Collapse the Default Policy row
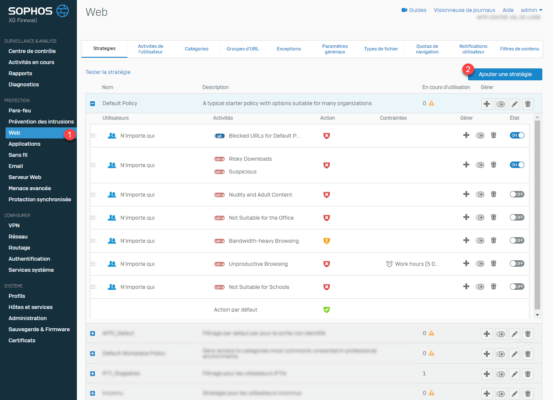 pos(92,103)
